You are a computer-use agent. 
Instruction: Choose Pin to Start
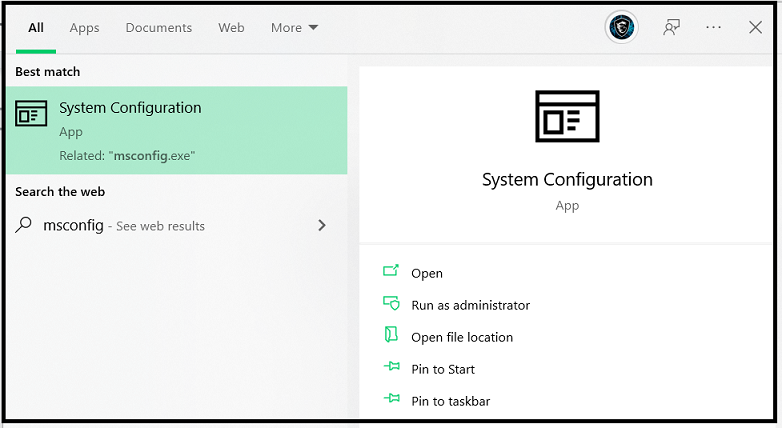tap(443, 369)
